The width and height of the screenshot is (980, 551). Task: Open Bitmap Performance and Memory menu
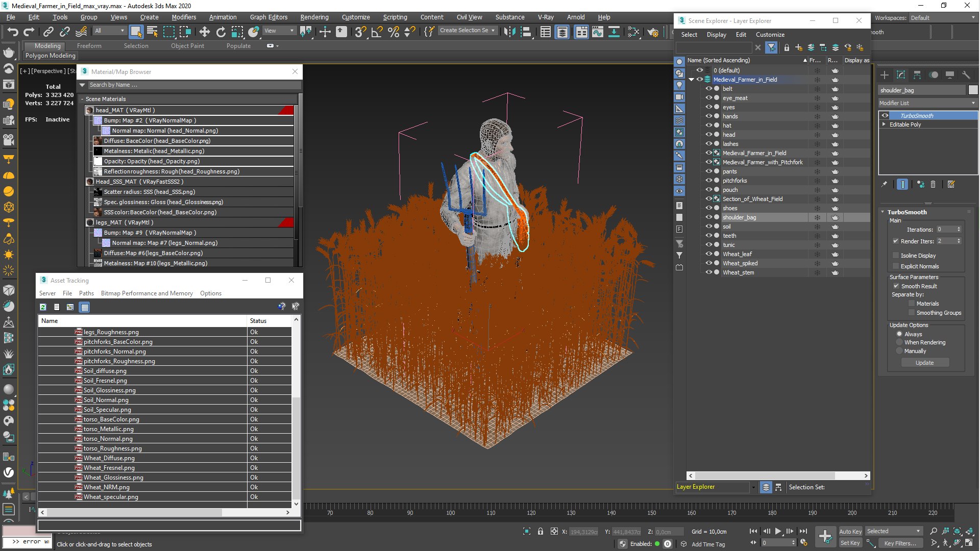(x=146, y=293)
